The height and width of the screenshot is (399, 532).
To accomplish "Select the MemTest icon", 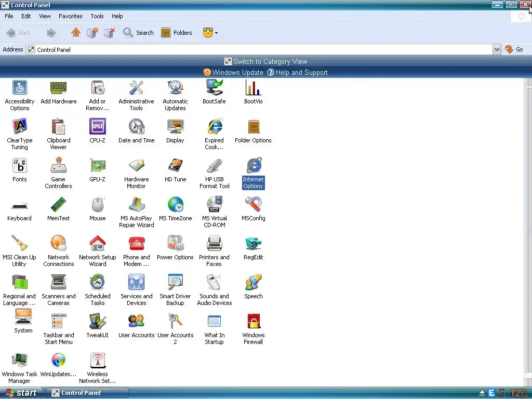I will tap(58, 205).
